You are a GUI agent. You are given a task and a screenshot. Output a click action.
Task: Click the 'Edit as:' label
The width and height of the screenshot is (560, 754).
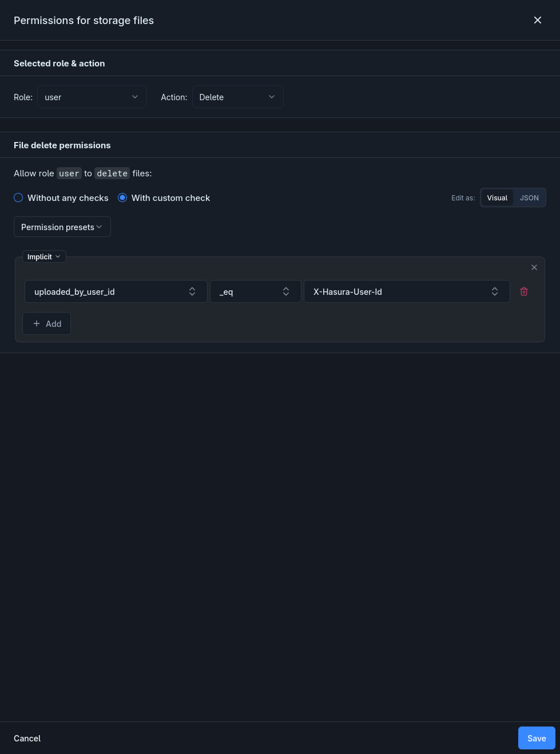463,198
